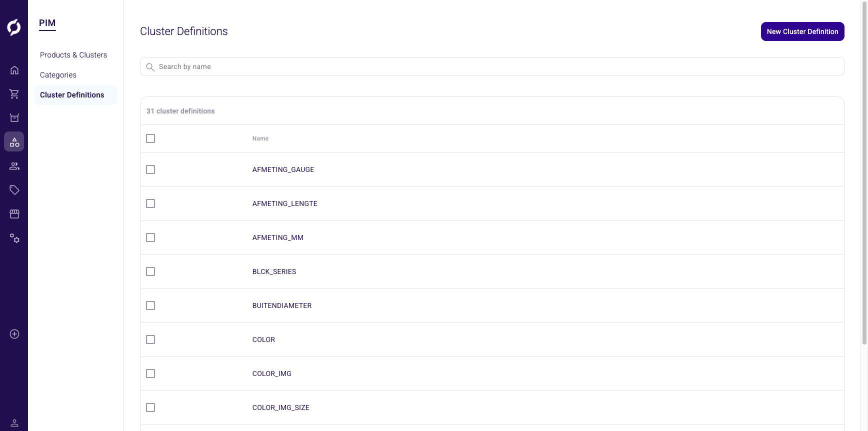Open the COLOR definition name
This screenshot has width=868, height=431.
click(x=264, y=339)
